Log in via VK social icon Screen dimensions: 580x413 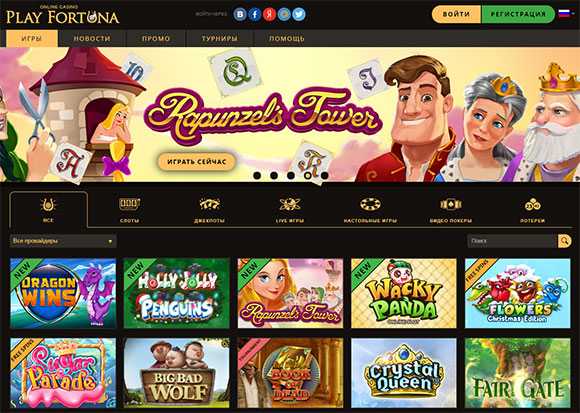pos(240,14)
